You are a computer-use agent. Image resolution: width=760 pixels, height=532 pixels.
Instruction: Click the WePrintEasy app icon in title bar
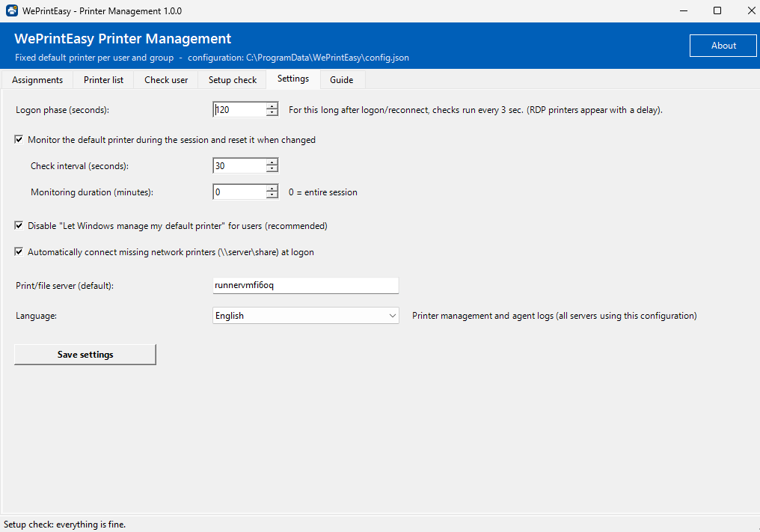tap(12, 10)
